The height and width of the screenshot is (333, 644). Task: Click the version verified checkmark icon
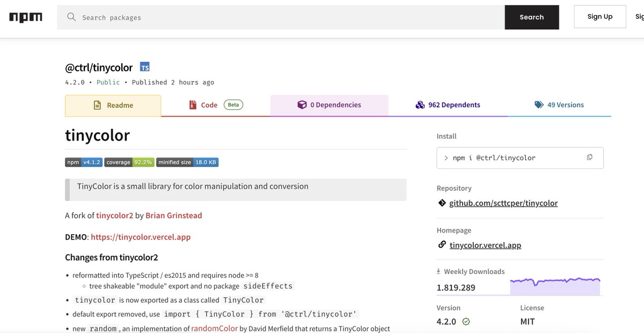(466, 322)
